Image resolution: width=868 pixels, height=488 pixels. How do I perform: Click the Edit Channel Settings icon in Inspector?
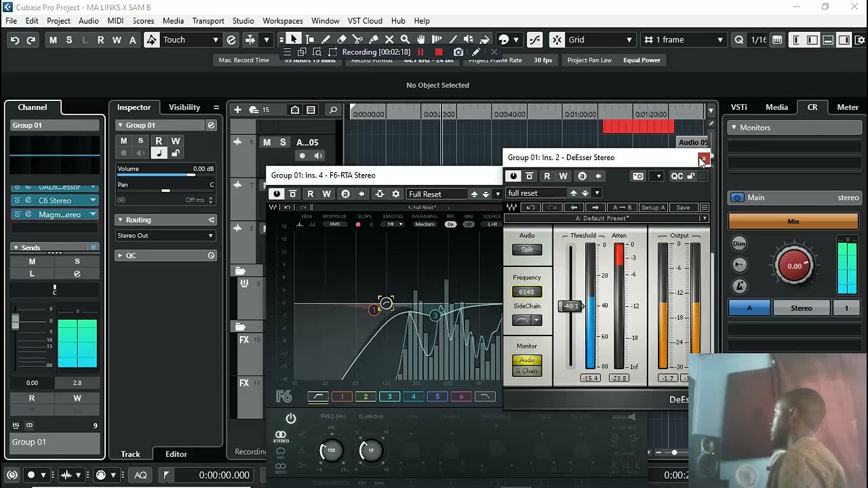211,125
